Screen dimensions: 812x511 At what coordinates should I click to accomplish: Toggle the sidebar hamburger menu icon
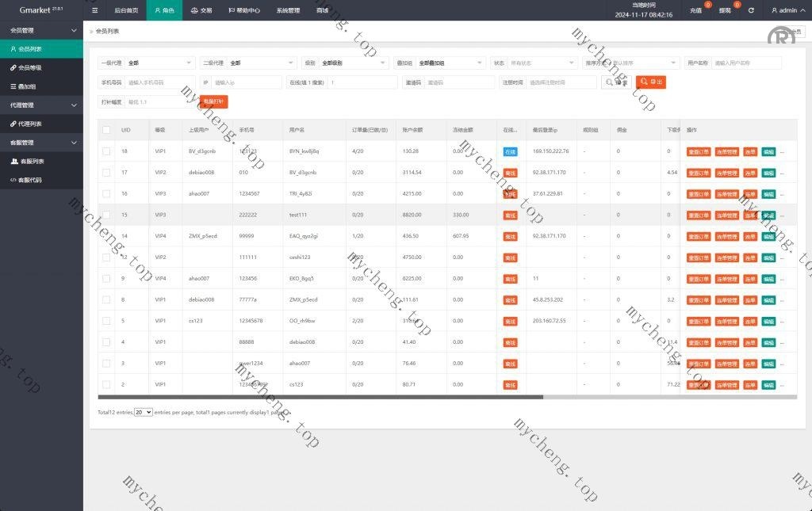[95, 10]
